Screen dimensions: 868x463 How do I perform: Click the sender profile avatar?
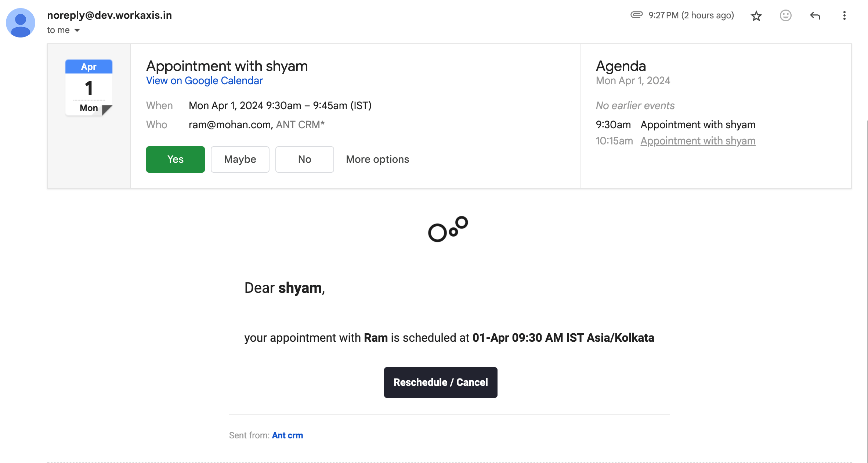coord(21,23)
